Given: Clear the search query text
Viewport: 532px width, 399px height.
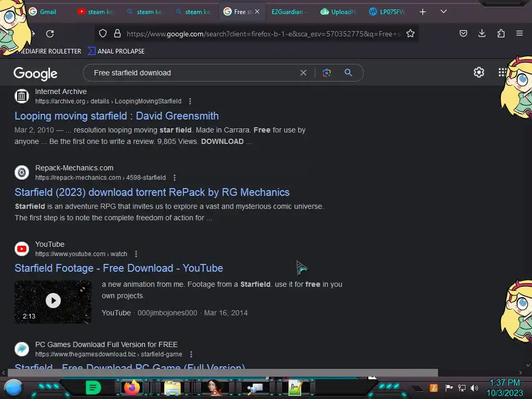Looking at the screenshot, I should (303, 73).
